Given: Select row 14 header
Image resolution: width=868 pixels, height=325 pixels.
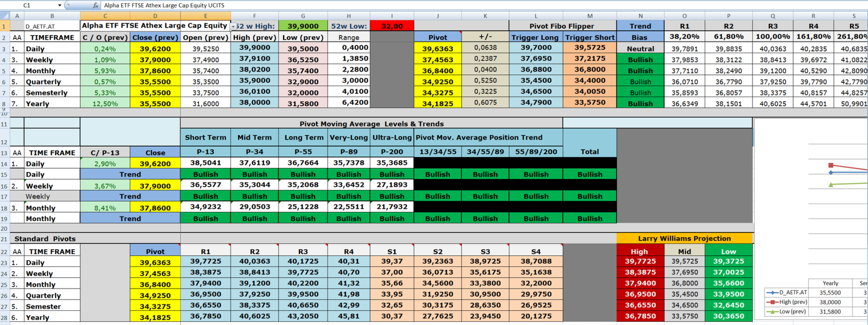Looking at the screenshot, I should [x=4, y=164].
